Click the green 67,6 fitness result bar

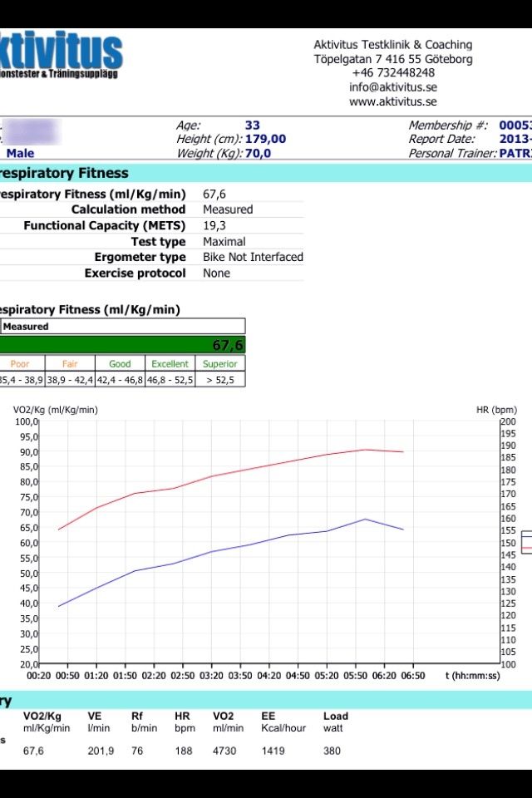click(122, 345)
